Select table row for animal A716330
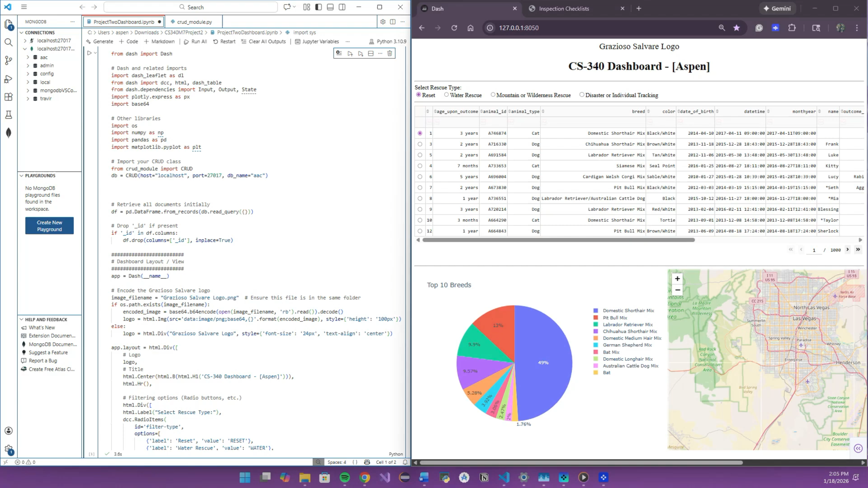This screenshot has width=868, height=488. click(420, 144)
